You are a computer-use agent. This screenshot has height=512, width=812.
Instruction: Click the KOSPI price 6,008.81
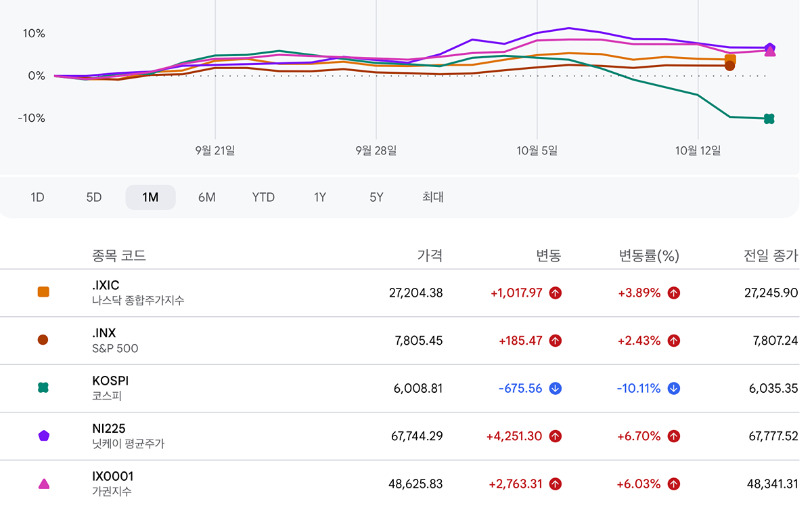(418, 389)
